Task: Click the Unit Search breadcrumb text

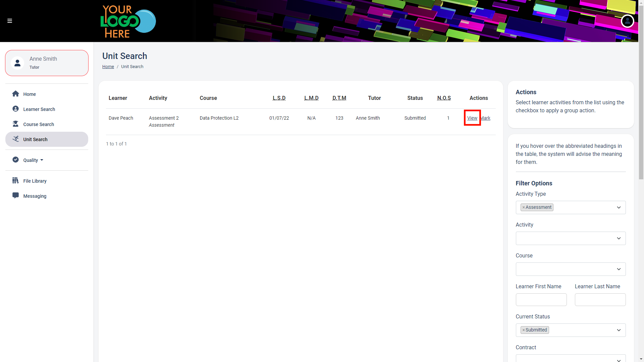Action: 132,67
